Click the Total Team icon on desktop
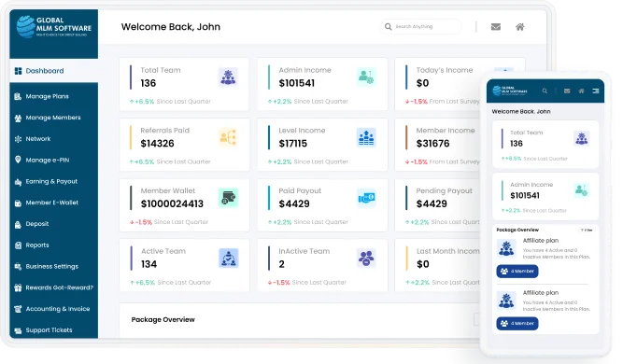The width and height of the screenshot is (623, 364). pyautogui.click(x=228, y=77)
